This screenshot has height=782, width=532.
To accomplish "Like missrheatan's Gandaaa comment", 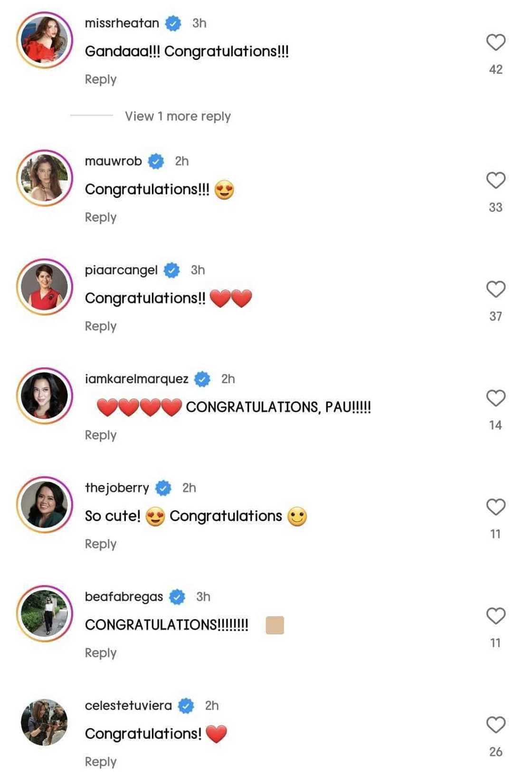I will 495,42.
